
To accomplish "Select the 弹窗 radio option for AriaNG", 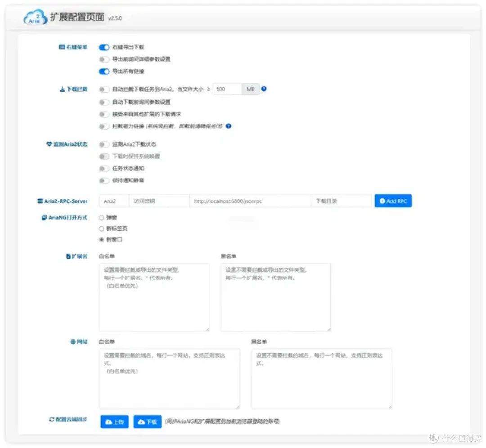I will point(101,217).
